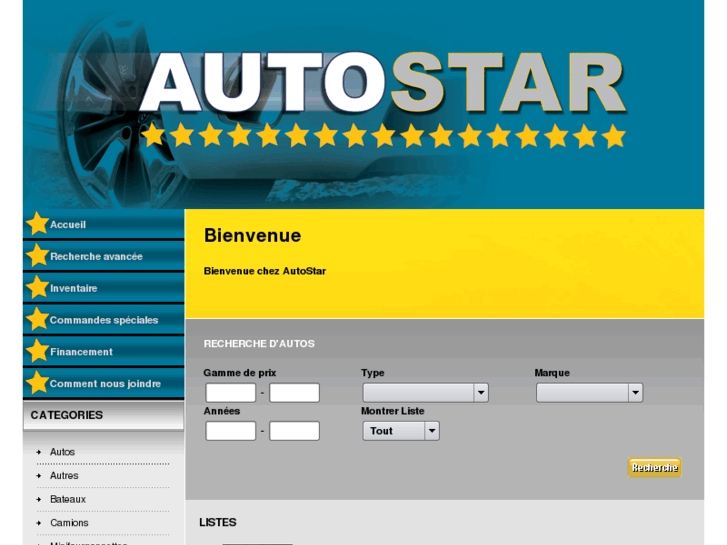Click the star icon beside Inventaire

[38, 288]
